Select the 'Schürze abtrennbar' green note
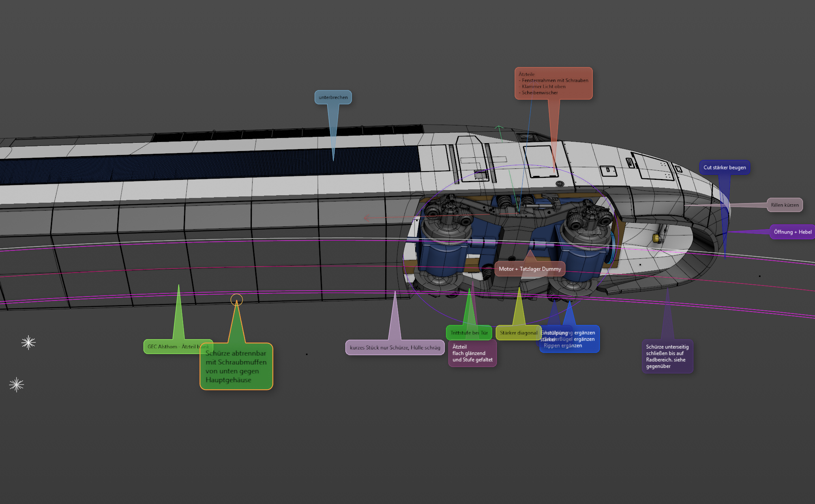The width and height of the screenshot is (815, 504). (x=236, y=367)
